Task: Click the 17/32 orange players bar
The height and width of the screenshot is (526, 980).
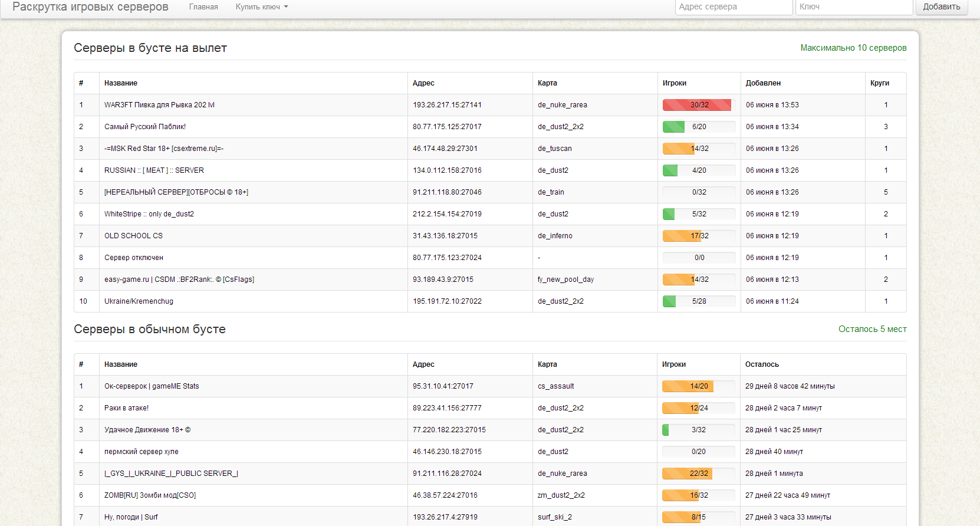Action: pyautogui.click(x=699, y=236)
